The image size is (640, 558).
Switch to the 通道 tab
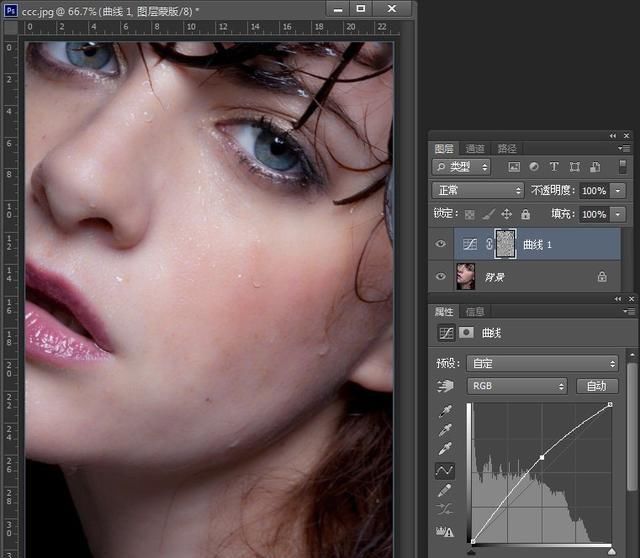(475, 149)
